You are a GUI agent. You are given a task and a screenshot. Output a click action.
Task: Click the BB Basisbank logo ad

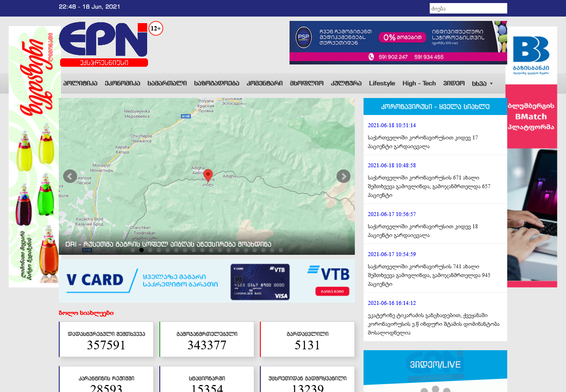pos(531,54)
